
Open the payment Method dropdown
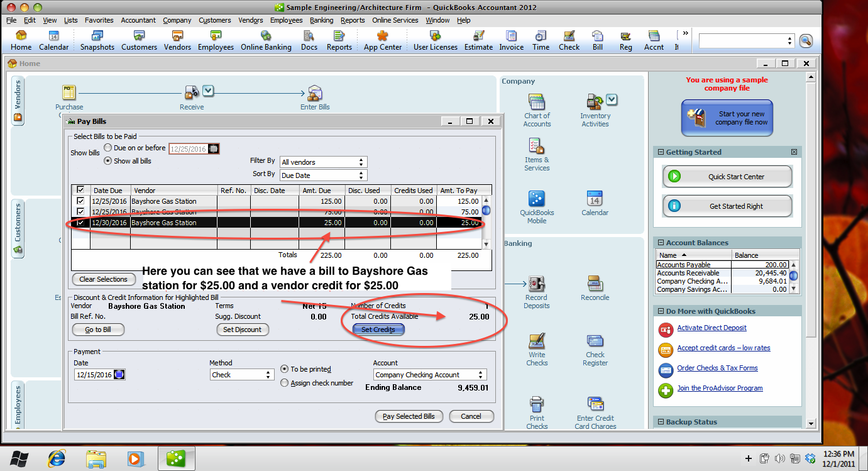pyautogui.click(x=242, y=375)
